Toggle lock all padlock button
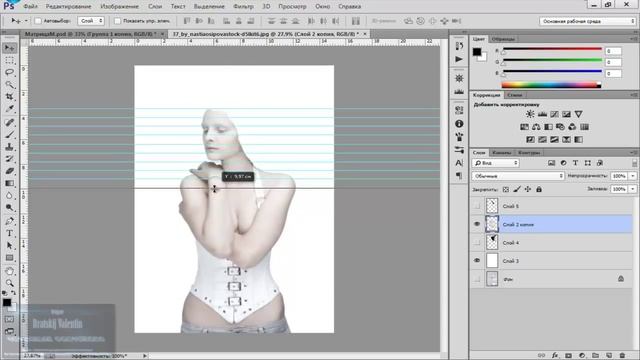The image size is (640, 360). pyautogui.click(x=539, y=189)
